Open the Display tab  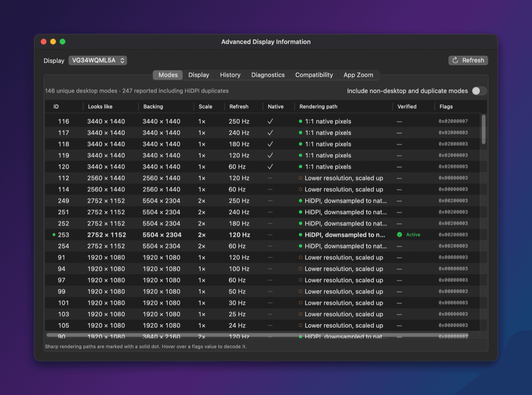point(199,75)
